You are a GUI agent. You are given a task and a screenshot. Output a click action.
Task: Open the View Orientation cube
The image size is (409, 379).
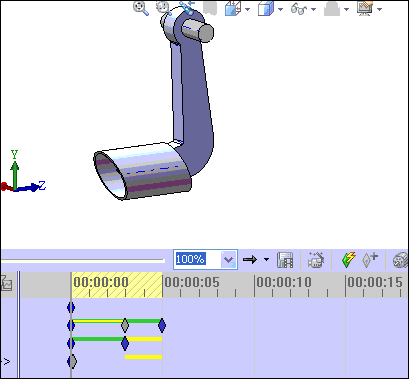pos(233,8)
